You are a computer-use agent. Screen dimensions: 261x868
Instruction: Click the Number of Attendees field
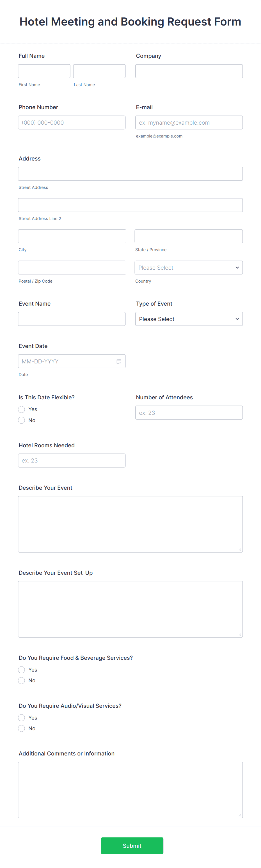coord(189,412)
